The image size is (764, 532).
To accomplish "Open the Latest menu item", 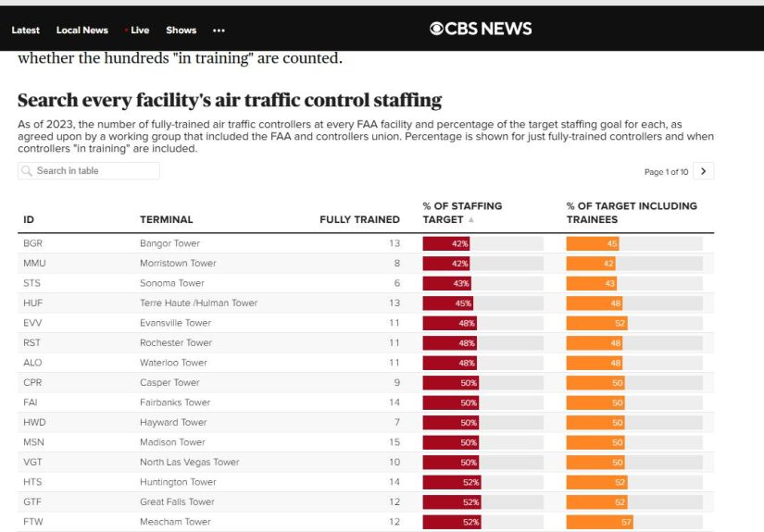I will tap(25, 31).
